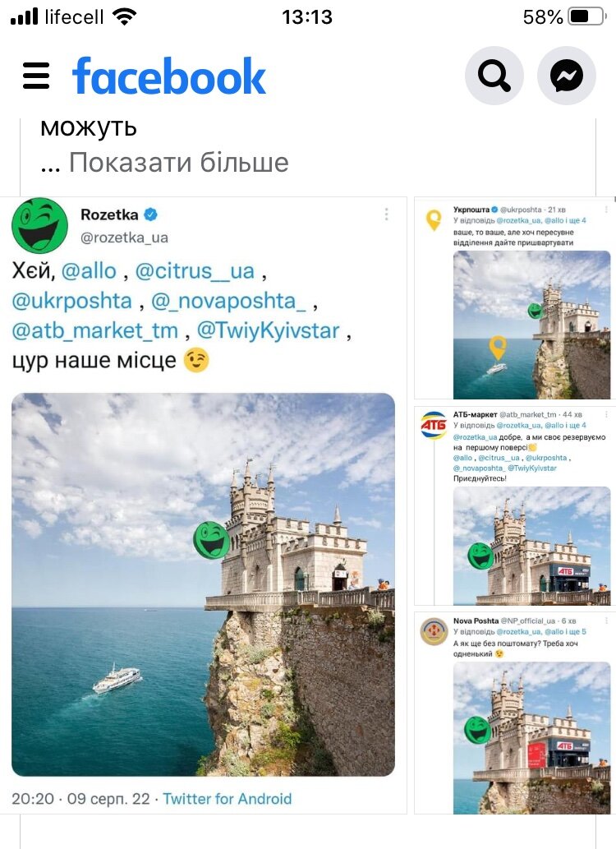Open the Ukrposhta reply screenshot
Image resolution: width=616 pixels, height=849 pixels.
(x=515, y=299)
